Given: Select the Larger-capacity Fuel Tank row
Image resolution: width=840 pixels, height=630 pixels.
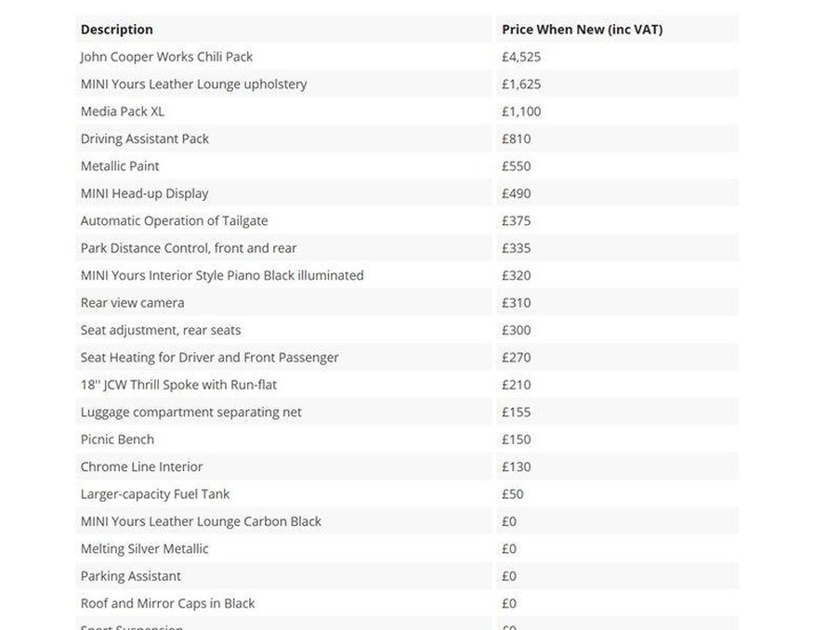Looking at the screenshot, I should [407, 494].
